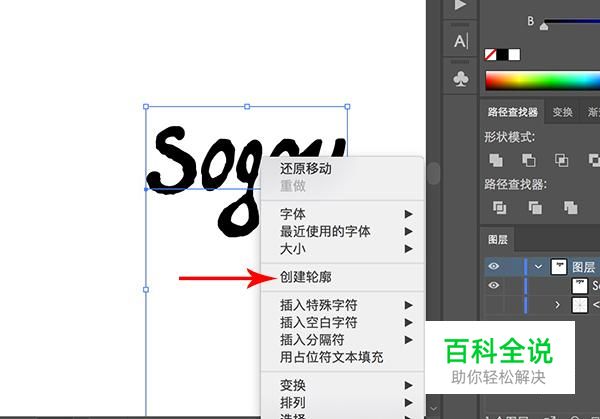Open the 插入分隔符 submenu
600x419 pixels.
tap(342, 339)
